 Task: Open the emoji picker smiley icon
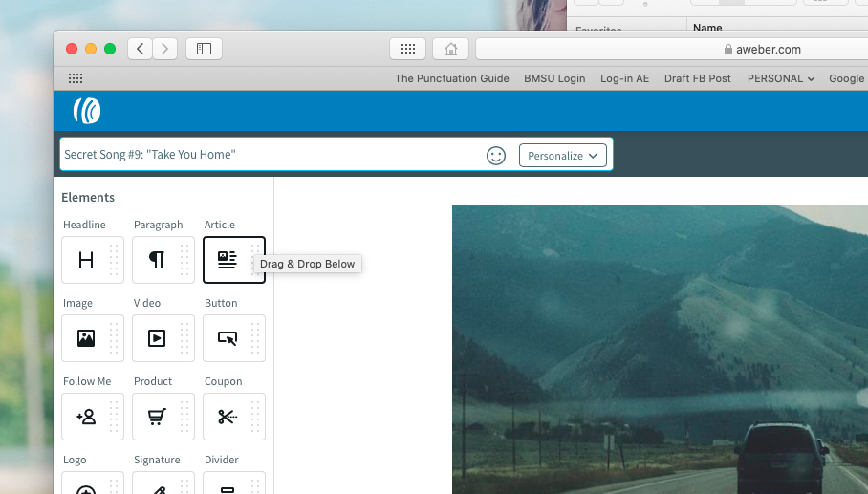(x=496, y=156)
